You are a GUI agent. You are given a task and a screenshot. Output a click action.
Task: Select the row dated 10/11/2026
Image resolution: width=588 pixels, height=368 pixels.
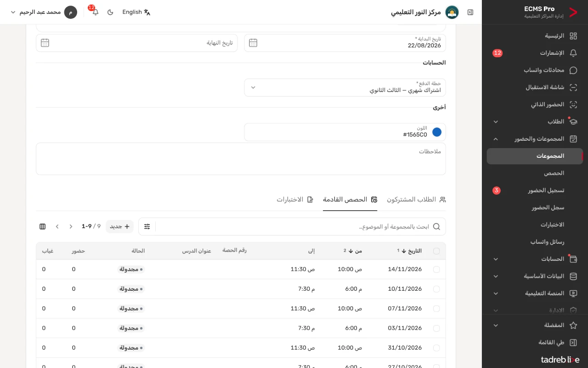click(436, 289)
